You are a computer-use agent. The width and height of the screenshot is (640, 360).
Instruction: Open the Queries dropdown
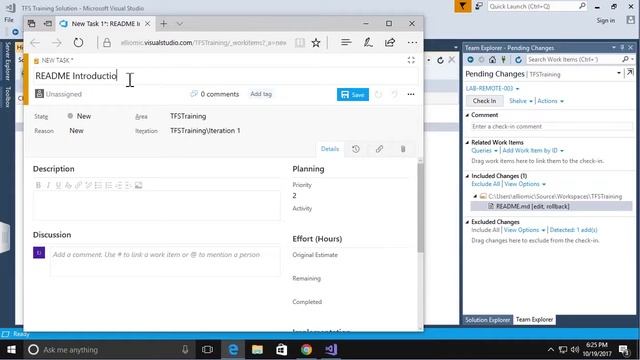484,151
